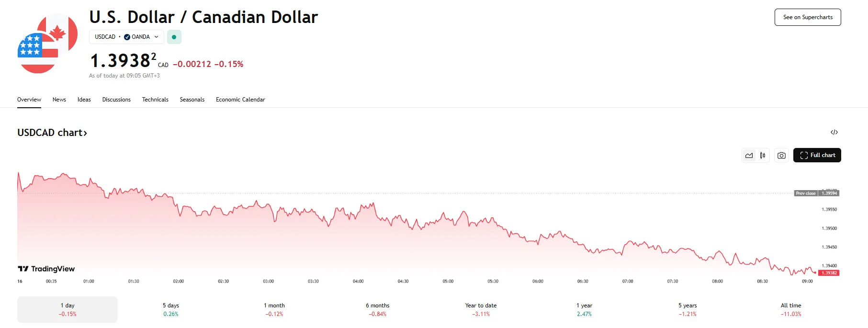Open the USDCAD chart heading link
868x328 pixels.
coord(52,133)
